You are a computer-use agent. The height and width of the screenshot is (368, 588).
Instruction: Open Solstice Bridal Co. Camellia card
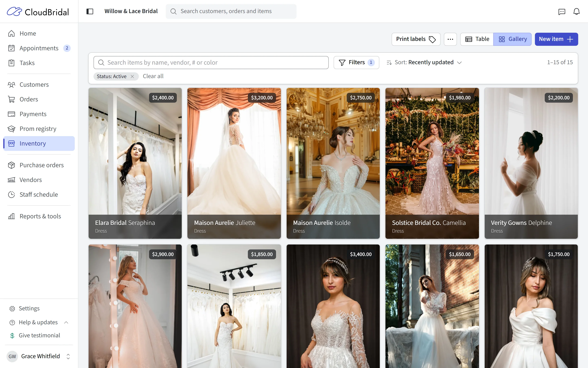coord(432,163)
